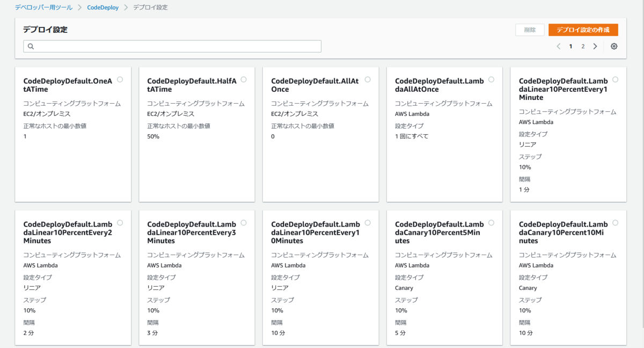This screenshot has height=348, width=644.
Task: Select CodeDeployDefault.LambdaAllAtOnce radio button
Action: tap(492, 79)
